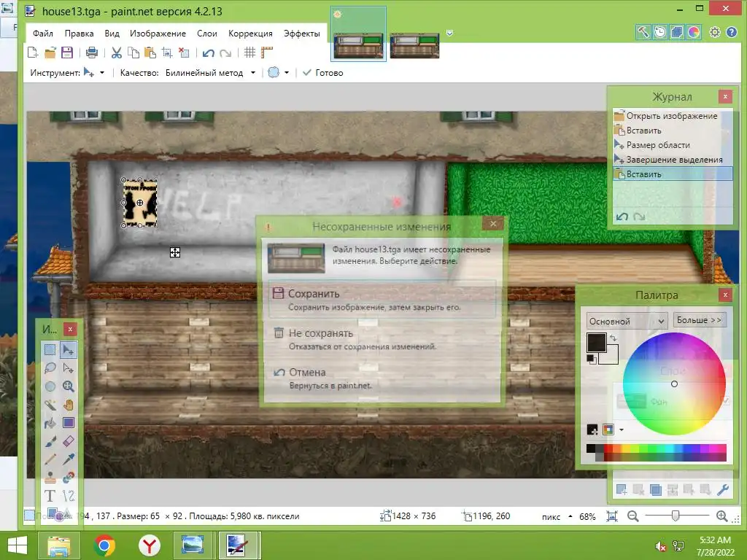
Task: Print the image via printer icon
Action: click(x=92, y=52)
